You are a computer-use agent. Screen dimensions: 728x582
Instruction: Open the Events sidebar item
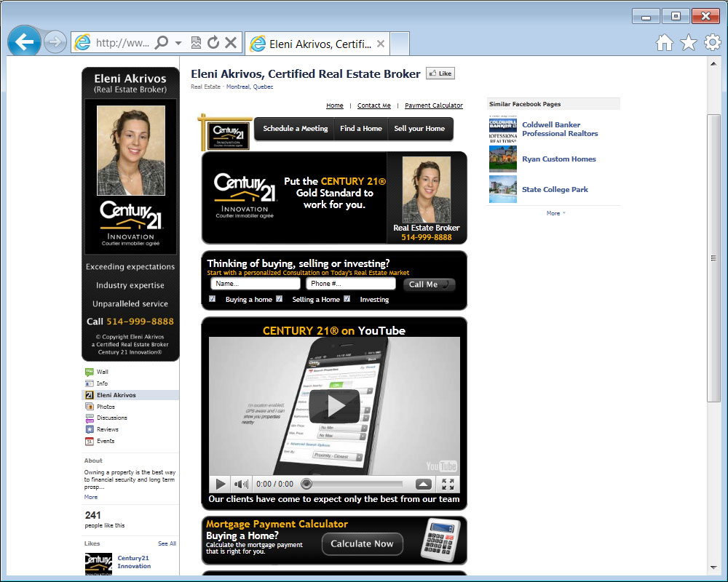coord(106,441)
